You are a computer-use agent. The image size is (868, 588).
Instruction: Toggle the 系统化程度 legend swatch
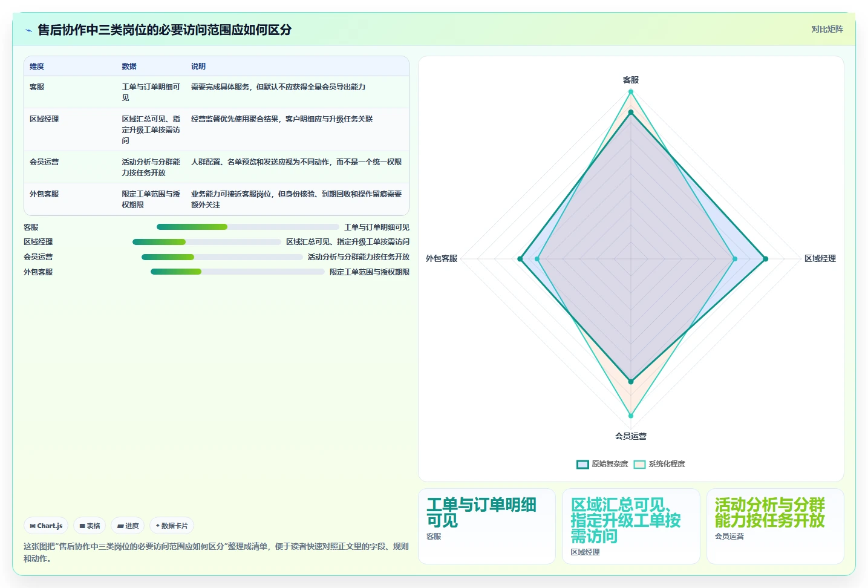pos(639,464)
